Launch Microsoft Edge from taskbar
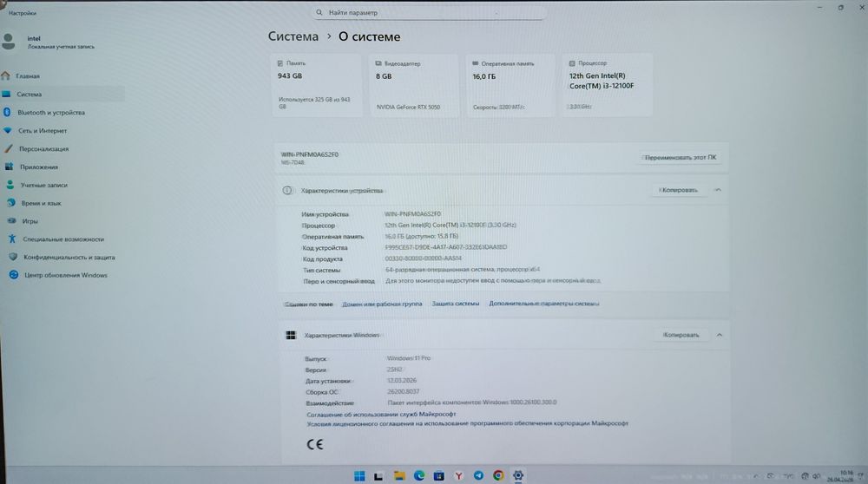868x484 pixels. 419,475
